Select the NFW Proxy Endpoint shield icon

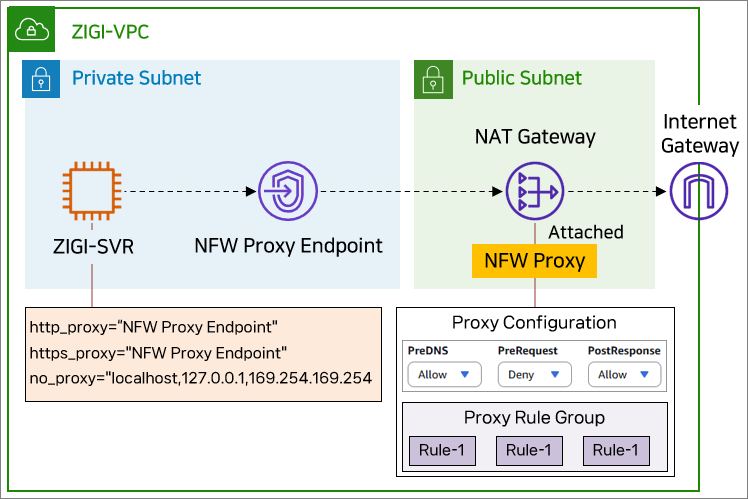pyautogui.click(x=288, y=191)
